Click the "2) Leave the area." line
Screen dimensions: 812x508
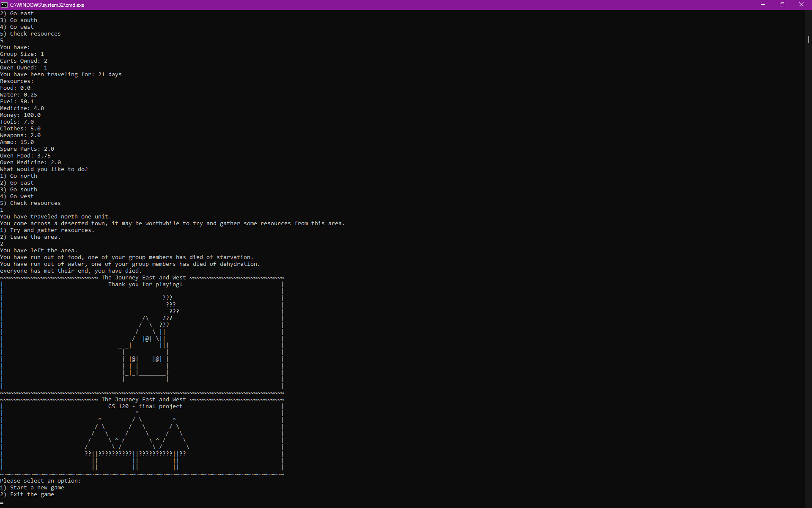click(30, 237)
